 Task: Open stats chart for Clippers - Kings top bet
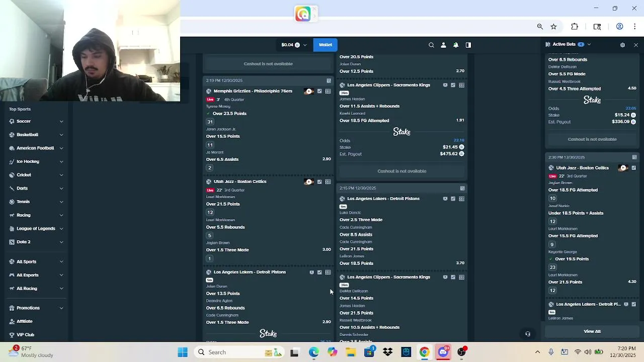click(x=453, y=85)
